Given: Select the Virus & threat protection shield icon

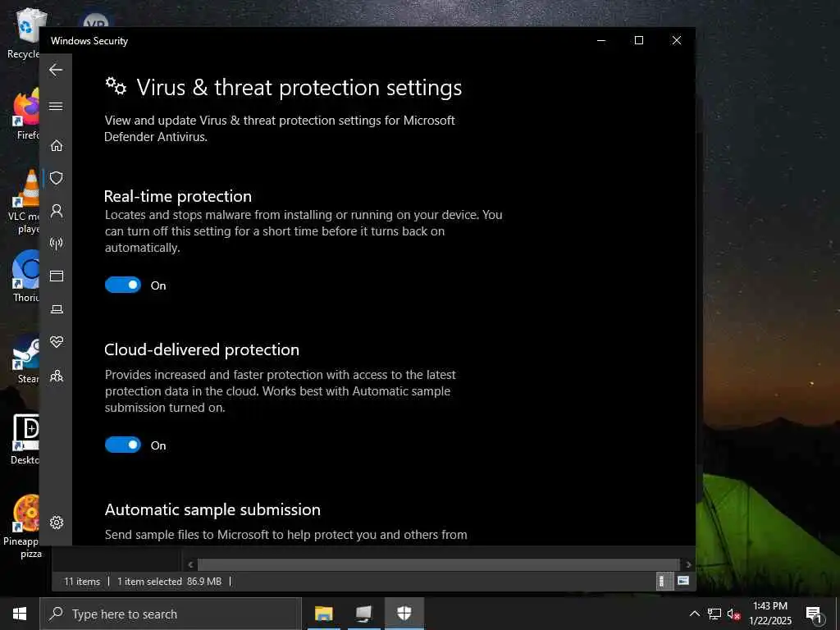Looking at the screenshot, I should pos(57,178).
